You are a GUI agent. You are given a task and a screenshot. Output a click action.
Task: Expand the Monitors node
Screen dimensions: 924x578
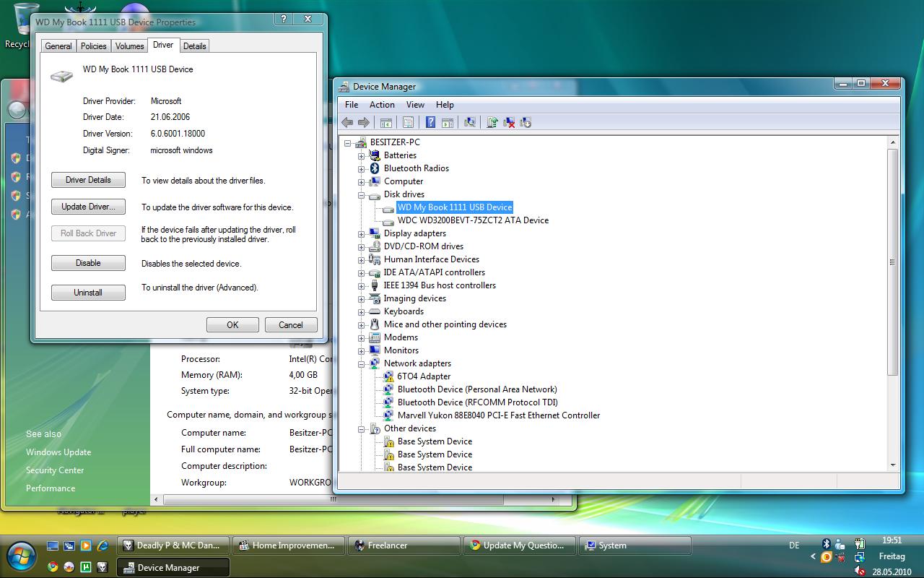(361, 350)
